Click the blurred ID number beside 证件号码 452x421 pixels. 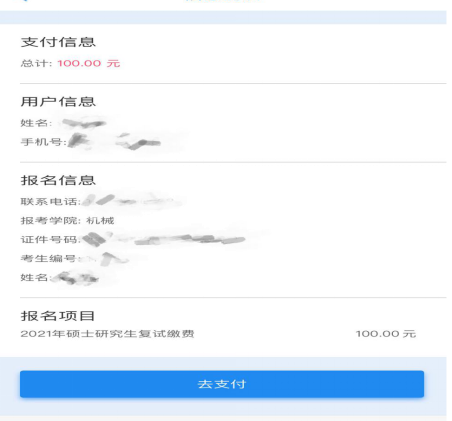point(164,239)
